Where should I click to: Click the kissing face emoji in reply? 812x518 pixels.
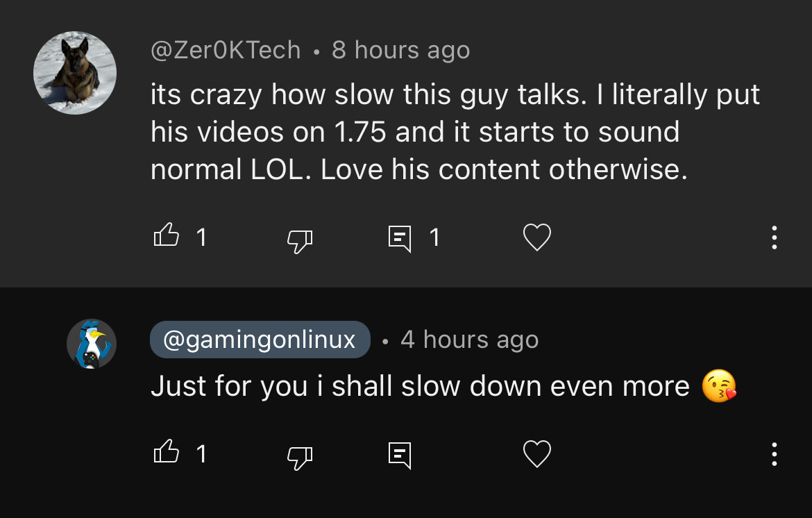718,387
